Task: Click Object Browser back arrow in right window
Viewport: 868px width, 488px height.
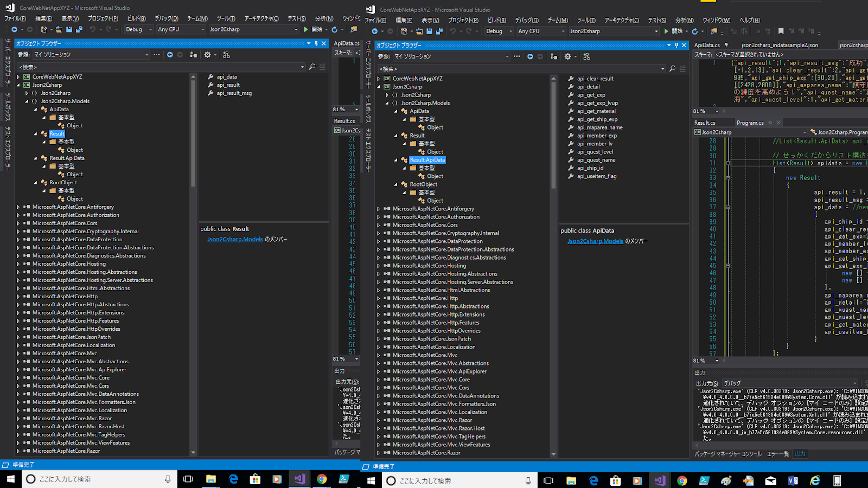Action: coord(530,56)
